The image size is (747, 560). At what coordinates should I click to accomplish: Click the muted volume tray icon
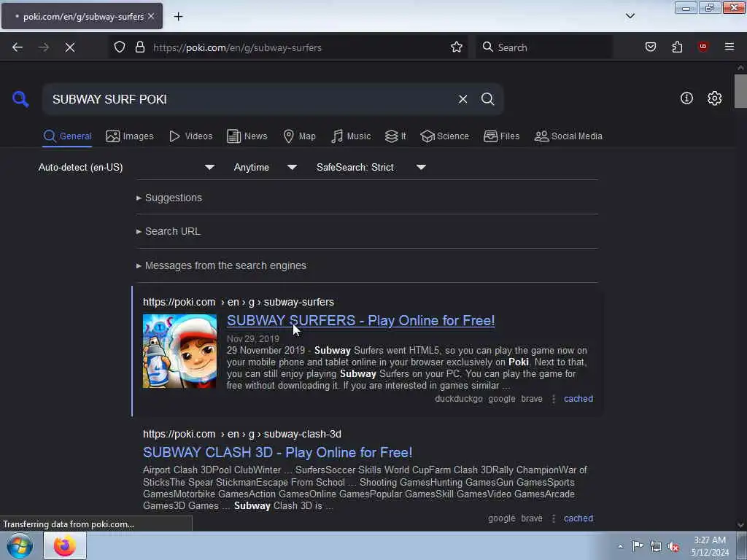coord(673,547)
